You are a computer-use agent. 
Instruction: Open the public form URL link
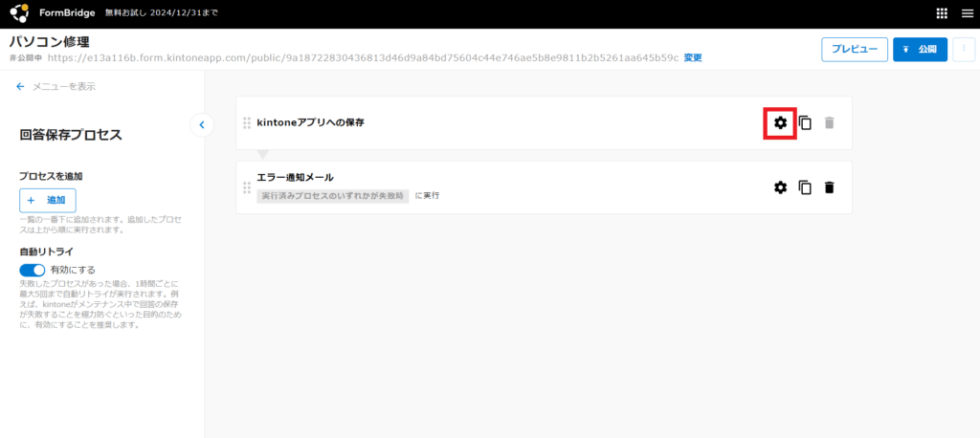(x=362, y=57)
